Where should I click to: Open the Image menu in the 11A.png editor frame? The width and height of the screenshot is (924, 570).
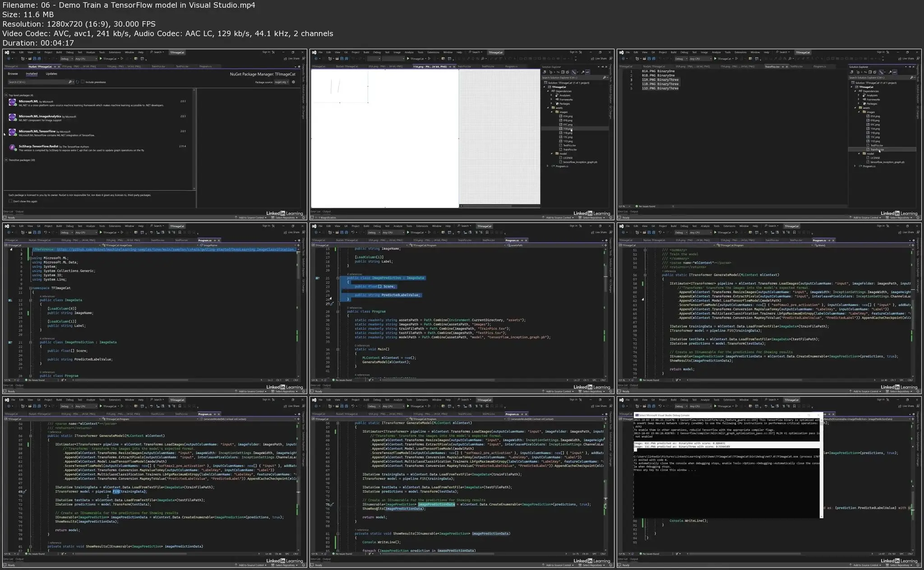point(397,52)
